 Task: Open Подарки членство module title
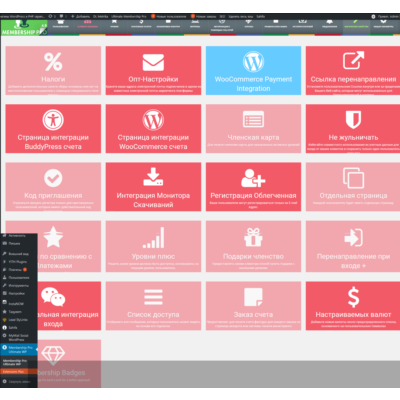[x=253, y=257]
